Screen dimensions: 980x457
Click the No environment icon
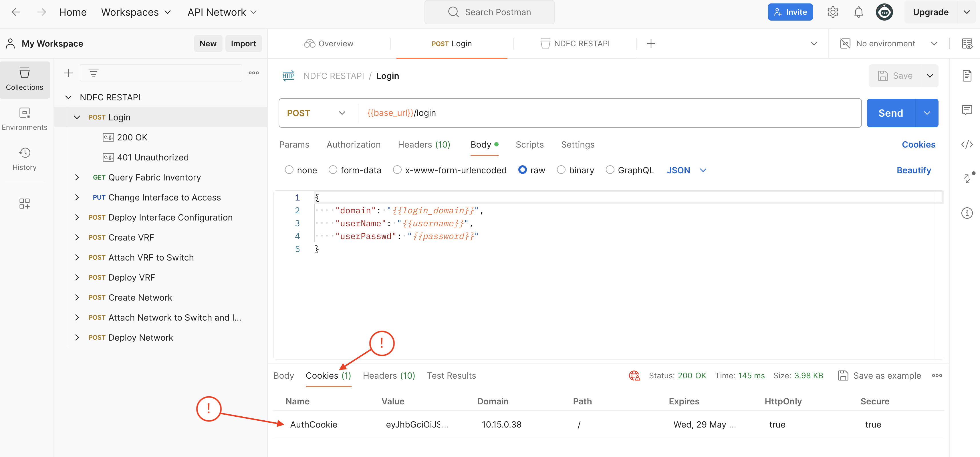(x=845, y=44)
